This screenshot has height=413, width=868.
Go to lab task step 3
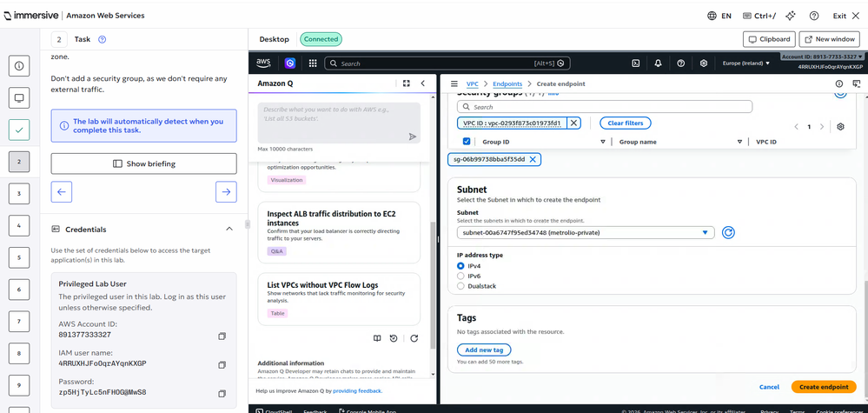click(x=19, y=193)
